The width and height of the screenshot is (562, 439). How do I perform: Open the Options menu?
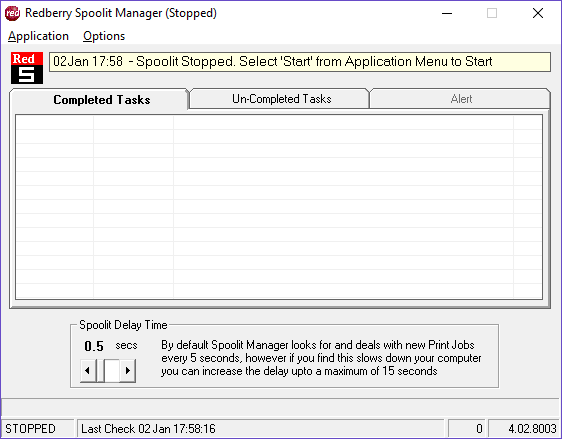click(104, 36)
